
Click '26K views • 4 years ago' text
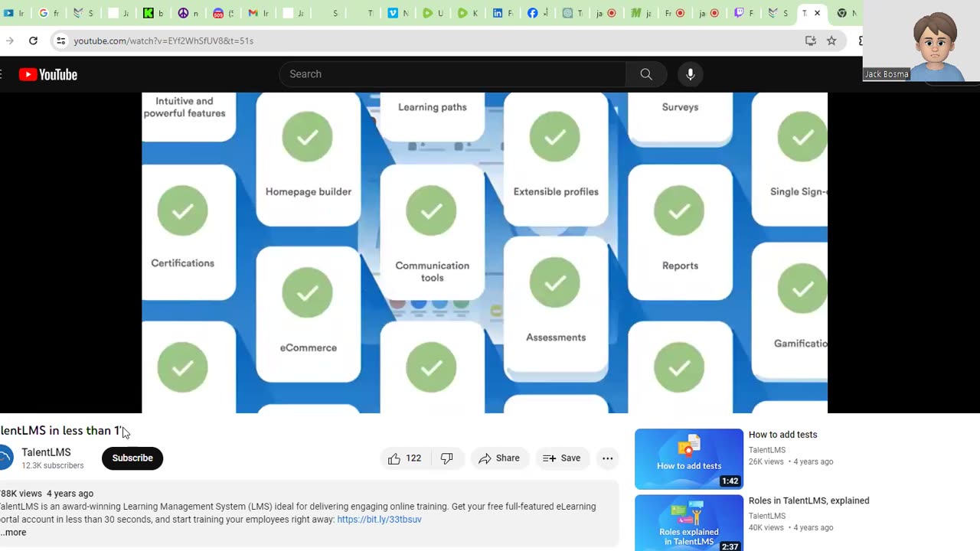coord(791,461)
